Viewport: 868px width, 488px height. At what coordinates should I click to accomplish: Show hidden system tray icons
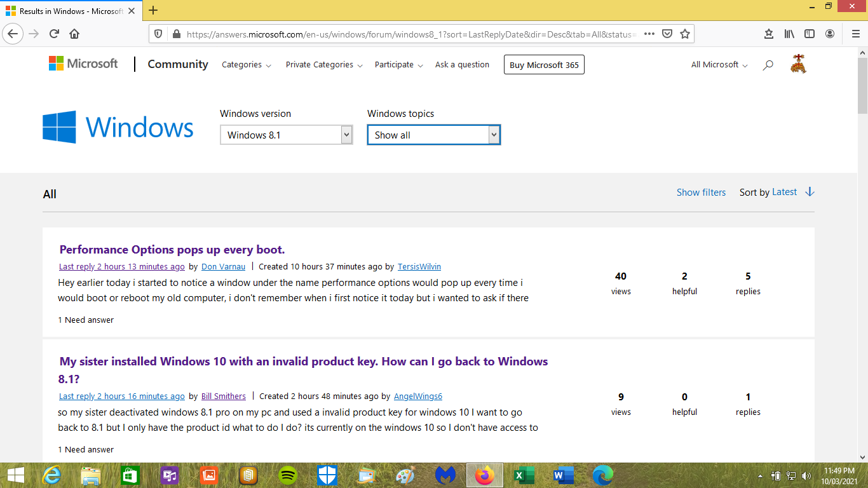click(x=761, y=475)
